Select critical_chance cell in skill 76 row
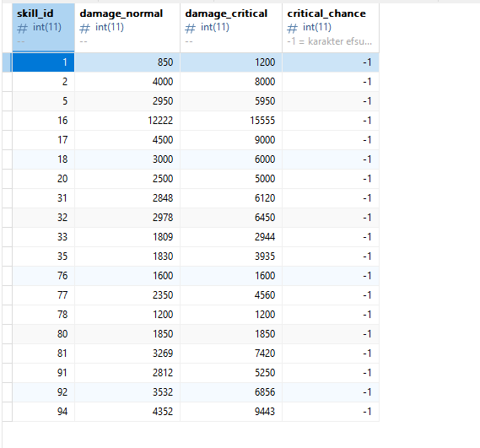This screenshot has height=448, width=480. pyautogui.click(x=331, y=276)
